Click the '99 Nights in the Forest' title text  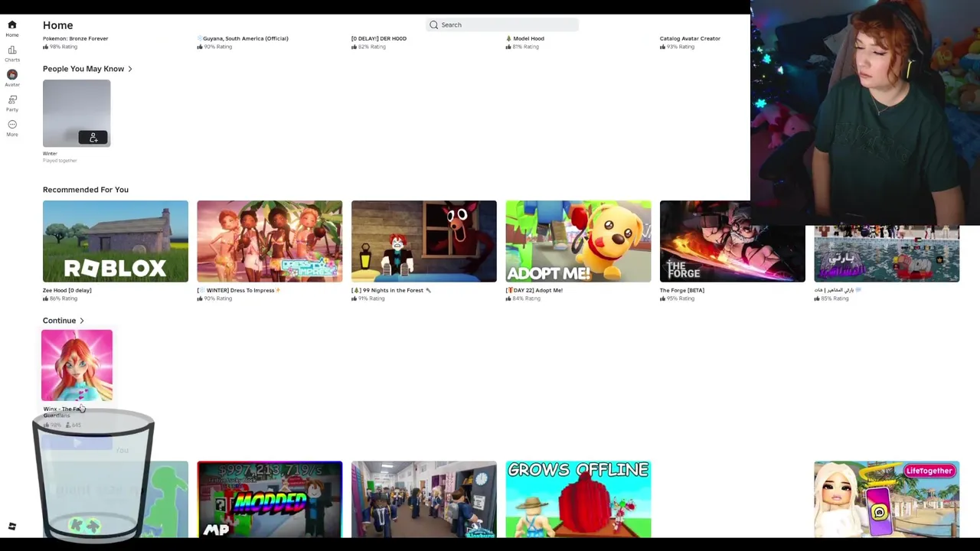391,290
